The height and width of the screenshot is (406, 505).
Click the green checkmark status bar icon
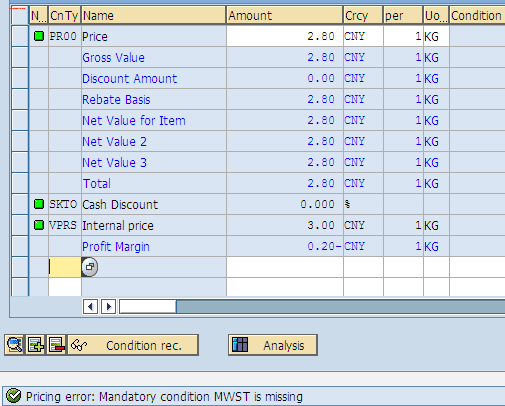coord(14,396)
